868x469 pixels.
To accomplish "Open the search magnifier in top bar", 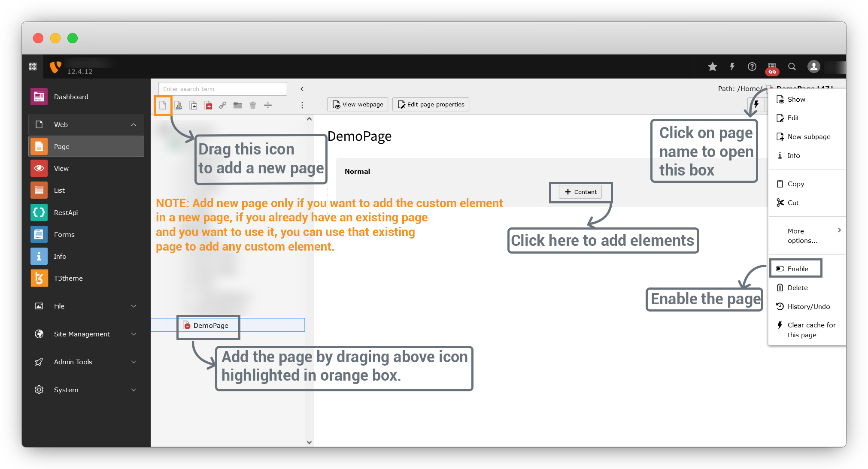I will pos(792,67).
